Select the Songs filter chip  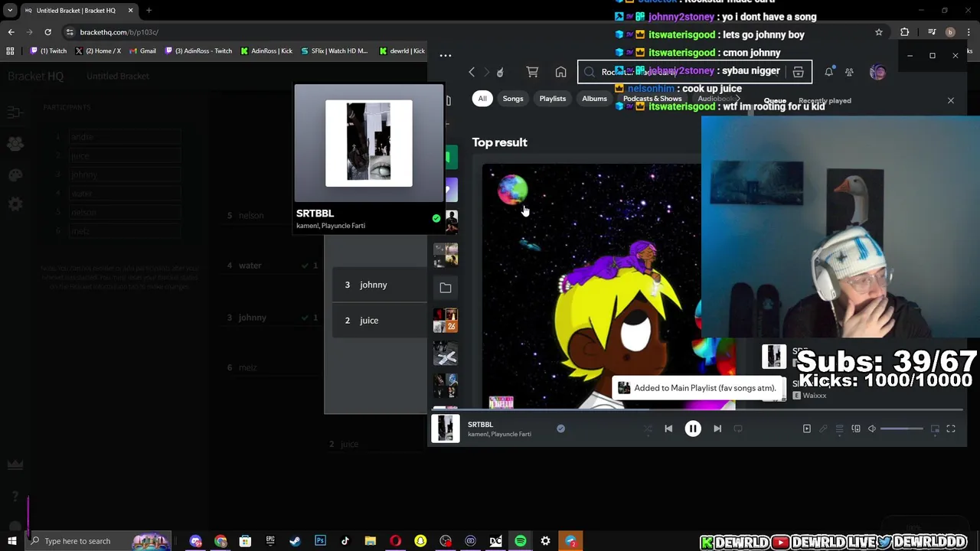click(513, 99)
